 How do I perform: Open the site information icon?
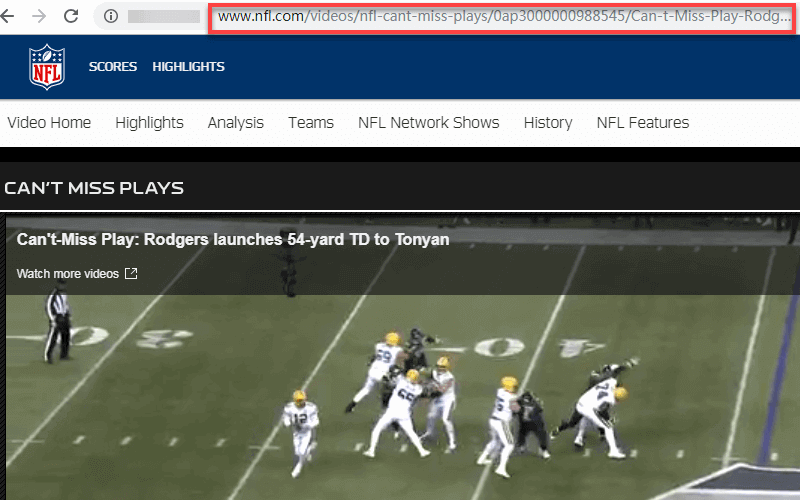pyautogui.click(x=111, y=17)
